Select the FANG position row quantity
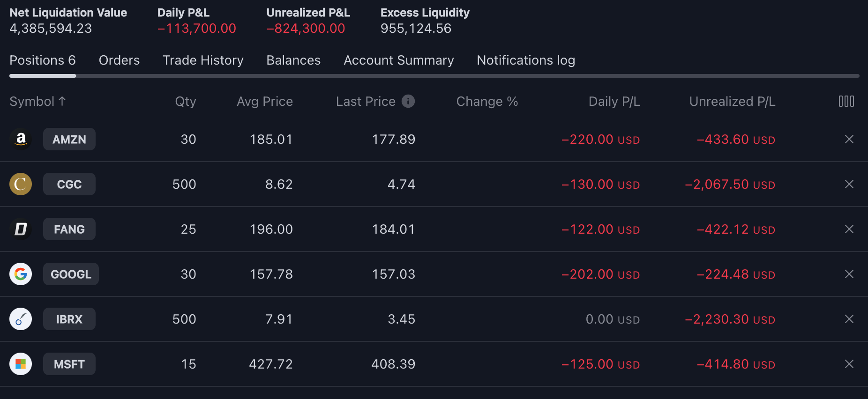Image resolution: width=868 pixels, height=399 pixels. point(188,229)
